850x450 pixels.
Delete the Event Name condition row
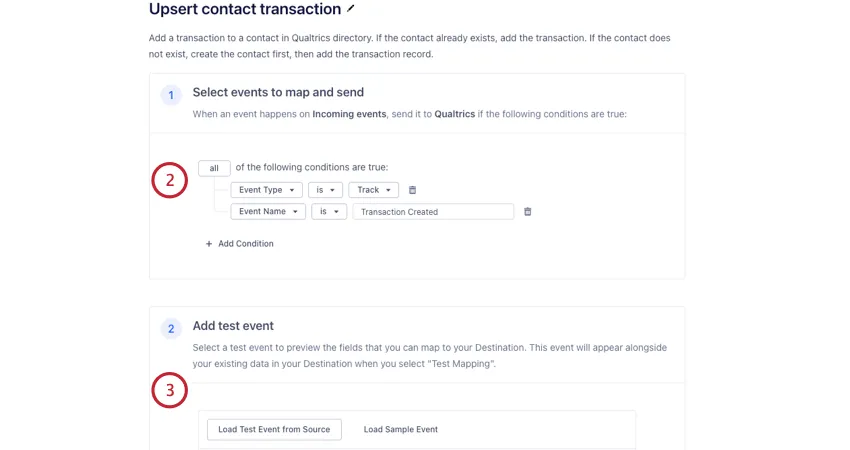[x=528, y=212]
